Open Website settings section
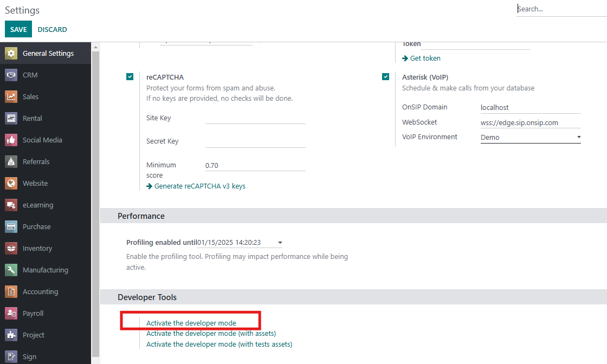 click(x=46, y=183)
